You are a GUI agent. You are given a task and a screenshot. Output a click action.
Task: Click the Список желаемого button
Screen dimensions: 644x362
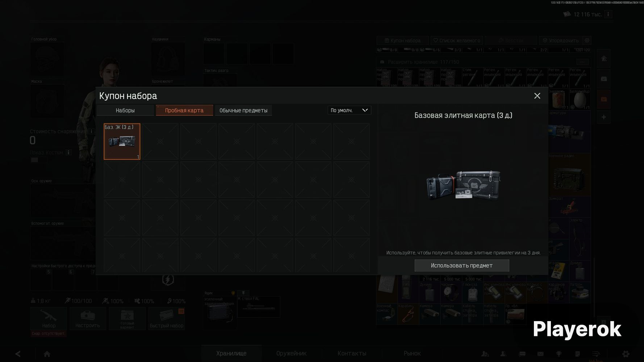coord(456,41)
